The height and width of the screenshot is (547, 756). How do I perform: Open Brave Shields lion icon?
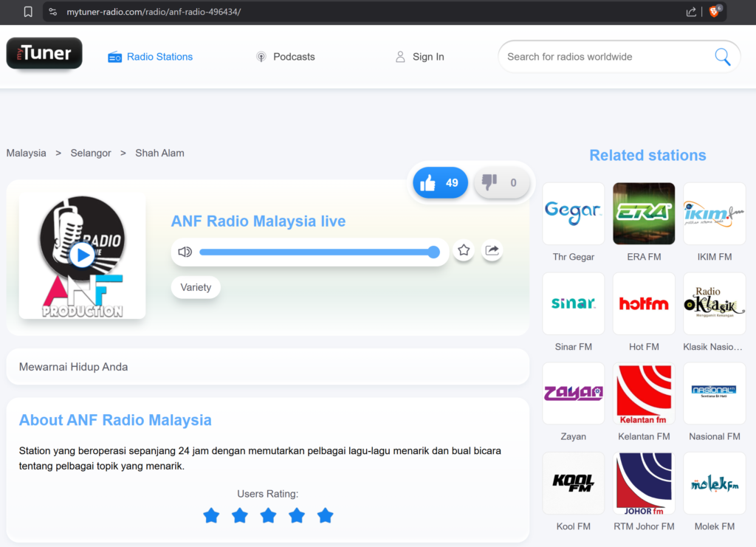[714, 12]
